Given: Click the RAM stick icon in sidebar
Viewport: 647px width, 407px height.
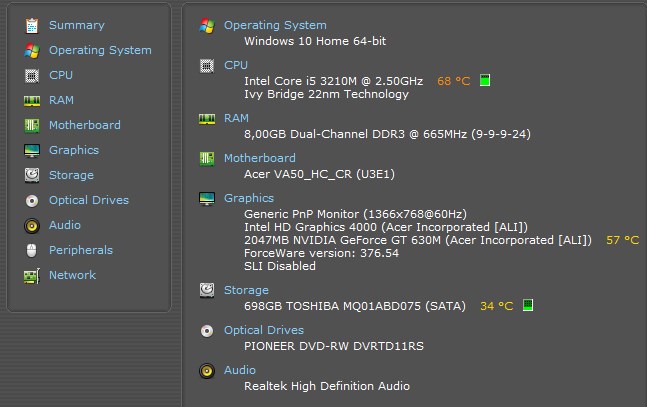Looking at the screenshot, I should [x=32, y=101].
